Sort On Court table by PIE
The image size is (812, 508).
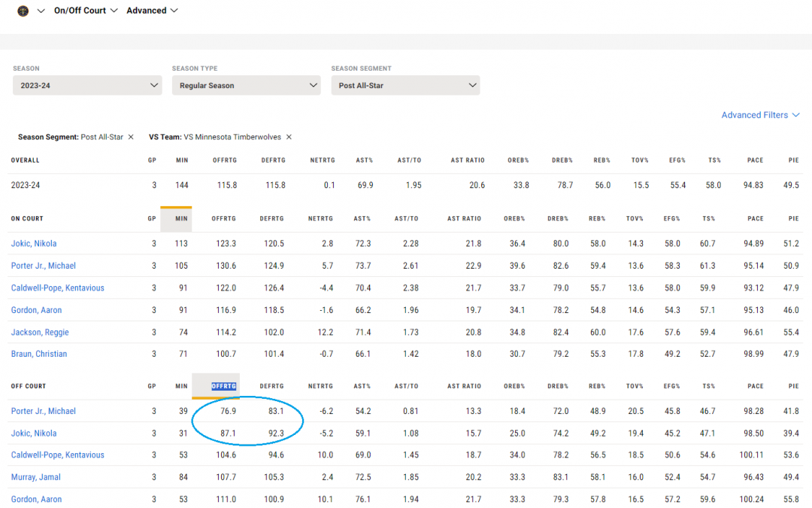794,219
